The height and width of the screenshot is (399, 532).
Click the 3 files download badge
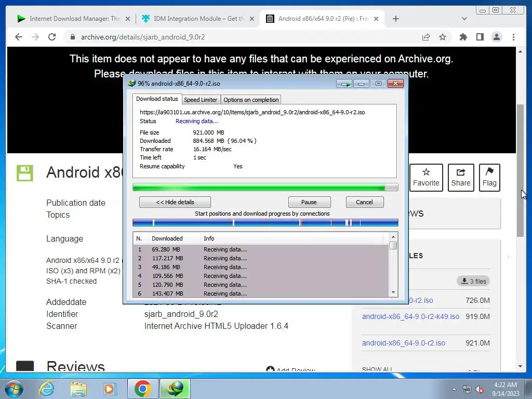(x=473, y=281)
